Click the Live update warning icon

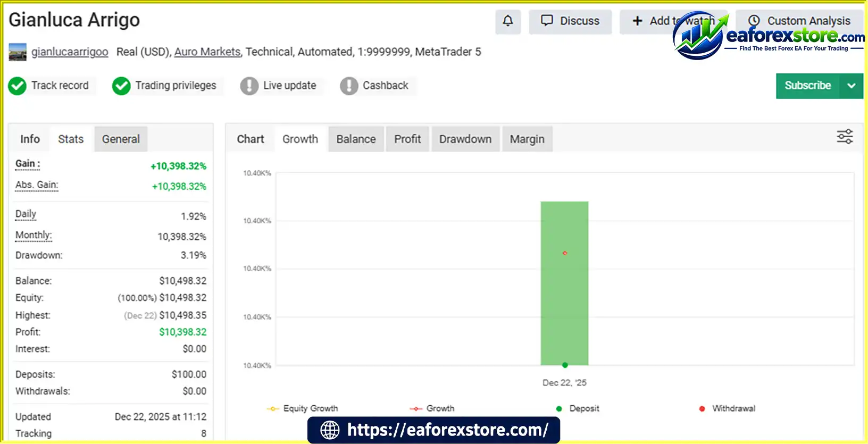coord(249,86)
